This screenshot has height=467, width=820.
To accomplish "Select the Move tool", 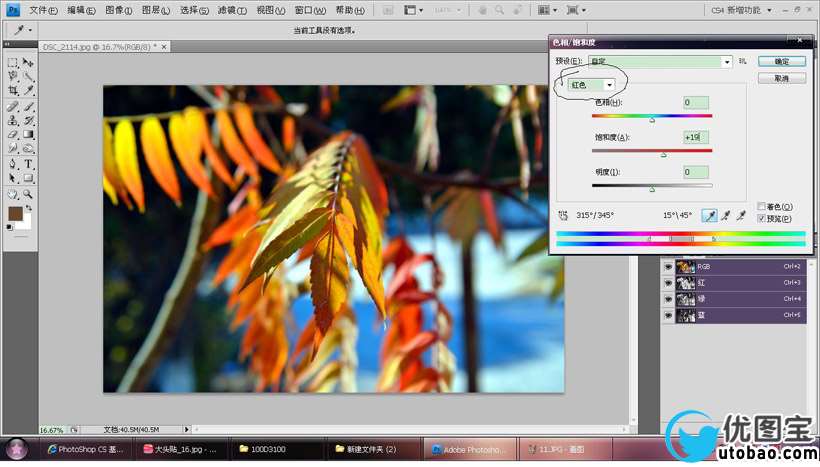I will click(x=28, y=62).
